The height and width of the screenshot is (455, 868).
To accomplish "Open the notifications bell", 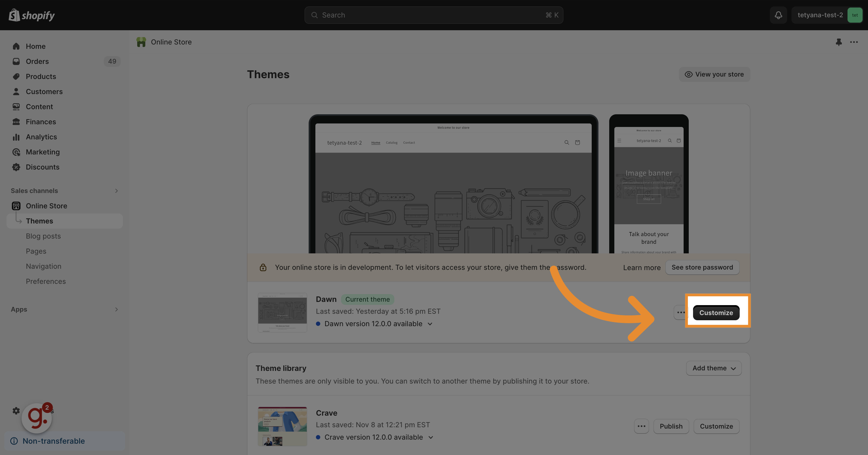I will coord(779,15).
